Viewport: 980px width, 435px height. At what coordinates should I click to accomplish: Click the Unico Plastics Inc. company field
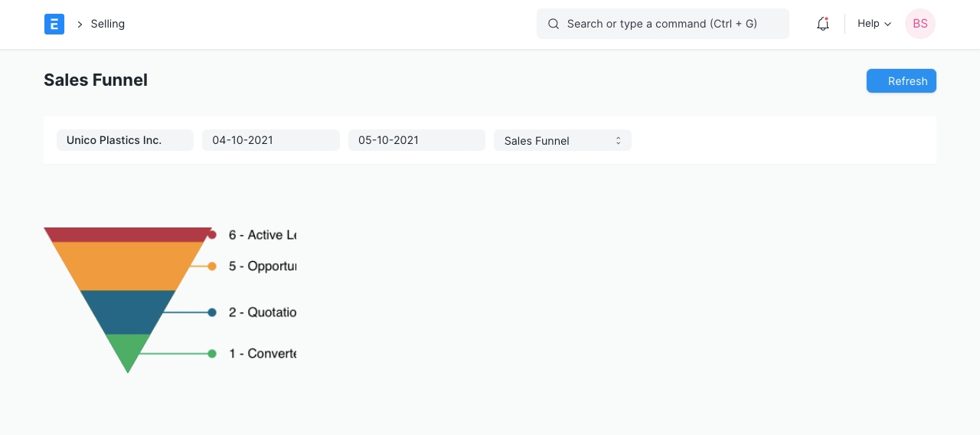pos(125,140)
